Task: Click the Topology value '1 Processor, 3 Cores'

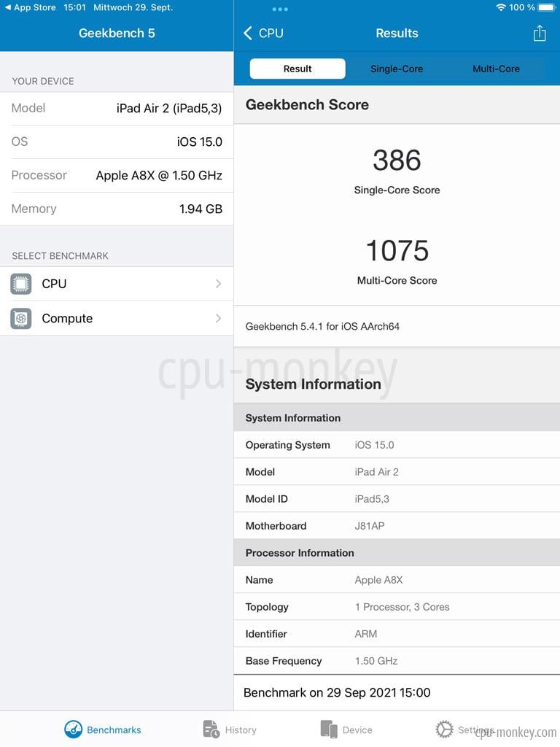Action: [x=402, y=607]
